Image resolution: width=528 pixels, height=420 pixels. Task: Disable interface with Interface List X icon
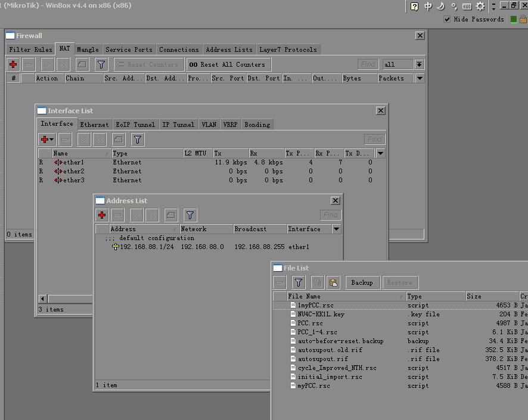tap(100, 139)
